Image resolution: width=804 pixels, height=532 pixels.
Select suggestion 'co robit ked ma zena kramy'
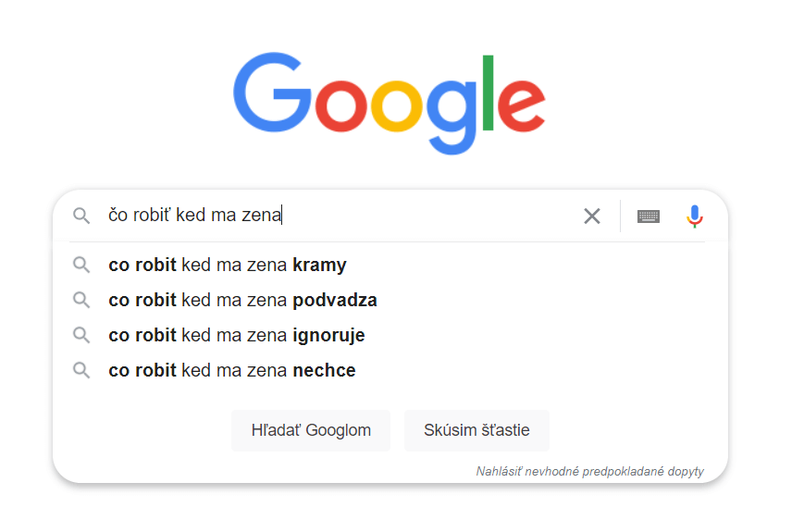tap(390, 265)
